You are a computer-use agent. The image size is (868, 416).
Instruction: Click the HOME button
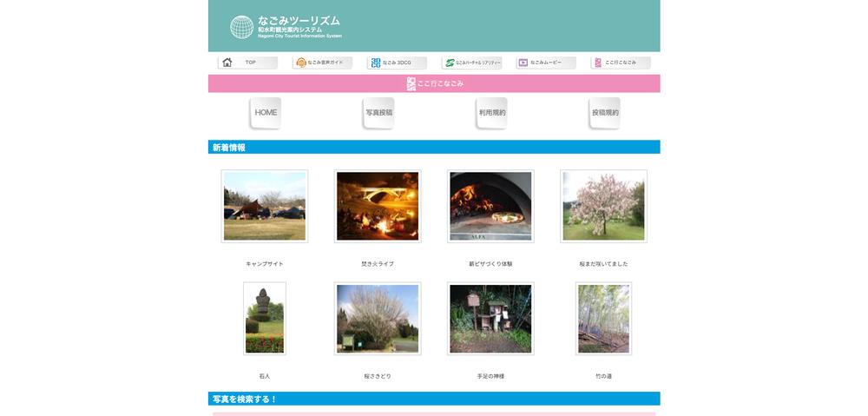click(x=266, y=112)
